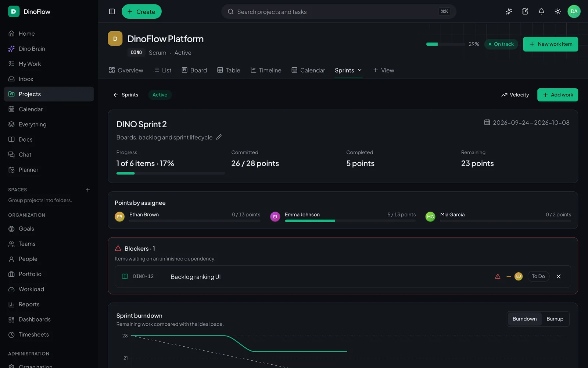
Task: Open the Timeline tab
Action: tap(266, 70)
